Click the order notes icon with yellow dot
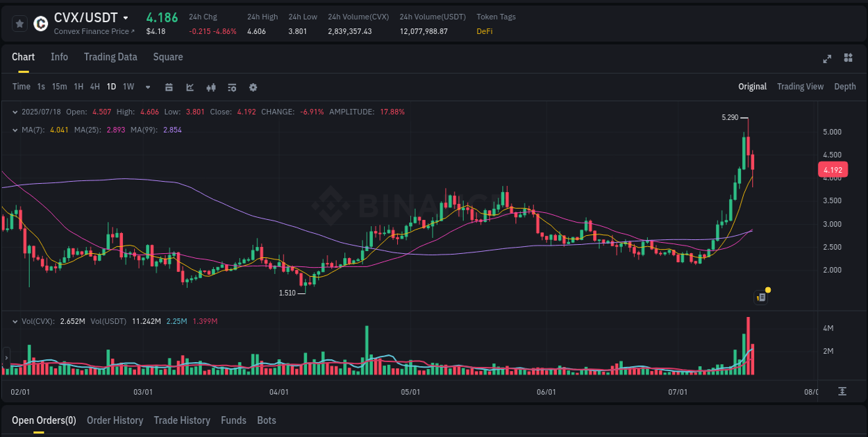 point(760,297)
